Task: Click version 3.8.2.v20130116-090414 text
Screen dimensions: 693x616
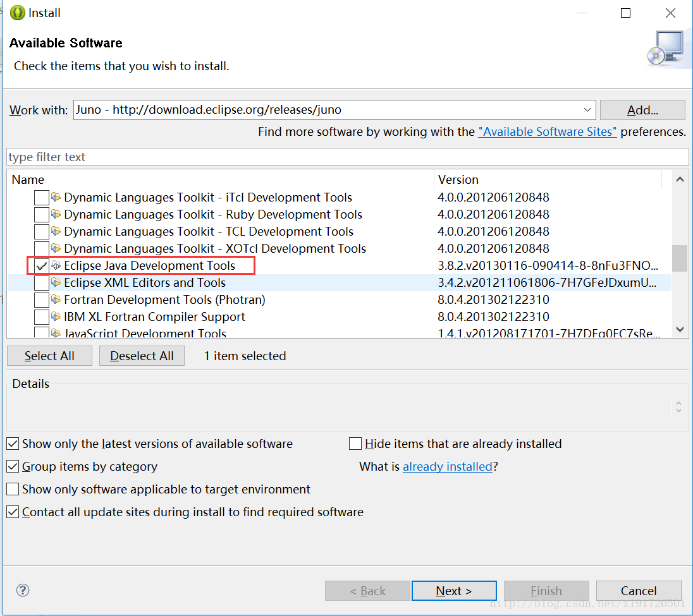Action: 548,265
